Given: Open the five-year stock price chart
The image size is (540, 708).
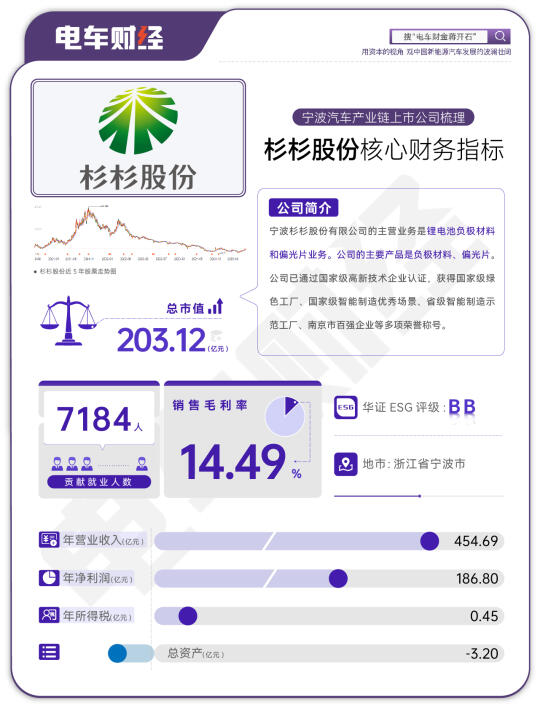Looking at the screenshot, I should [x=140, y=233].
